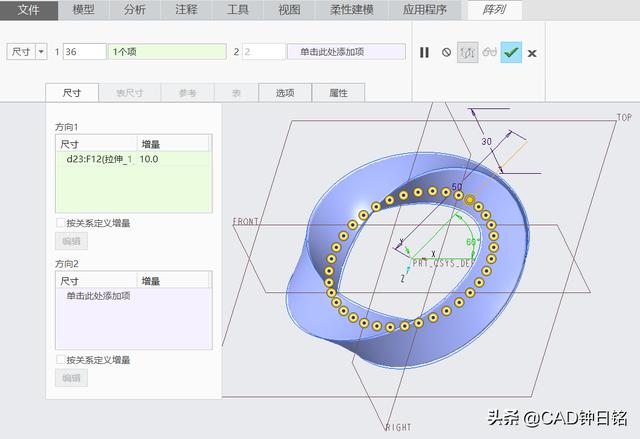Click the yellow highlighted pattern dot

(x=470, y=199)
